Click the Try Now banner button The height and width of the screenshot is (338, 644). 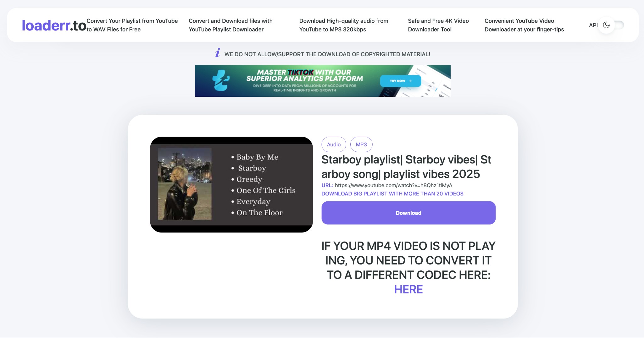point(400,81)
